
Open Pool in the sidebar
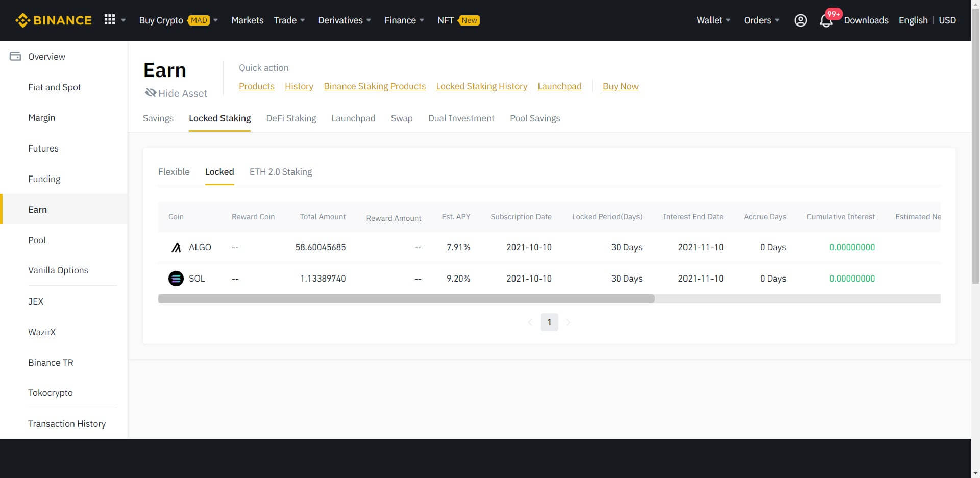pos(37,240)
